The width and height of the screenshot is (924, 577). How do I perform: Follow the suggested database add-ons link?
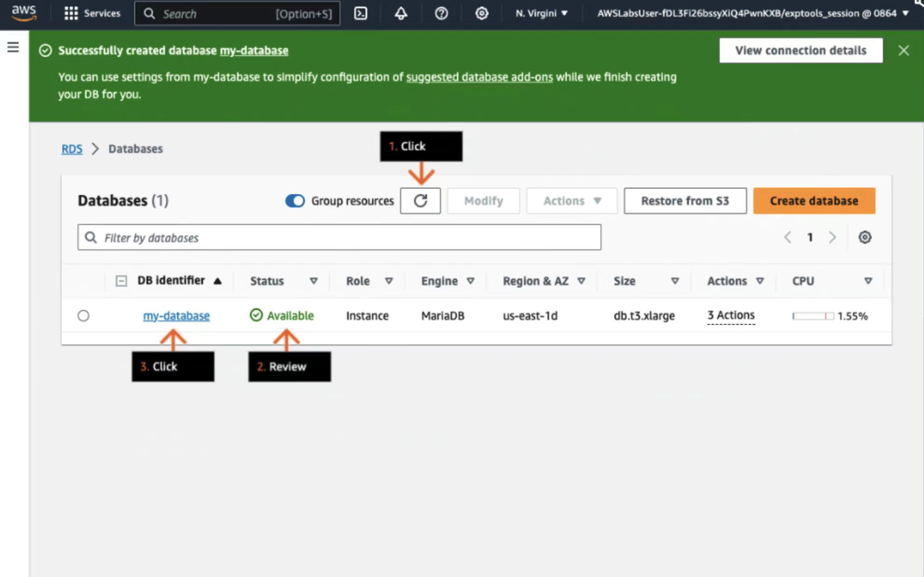[480, 77]
